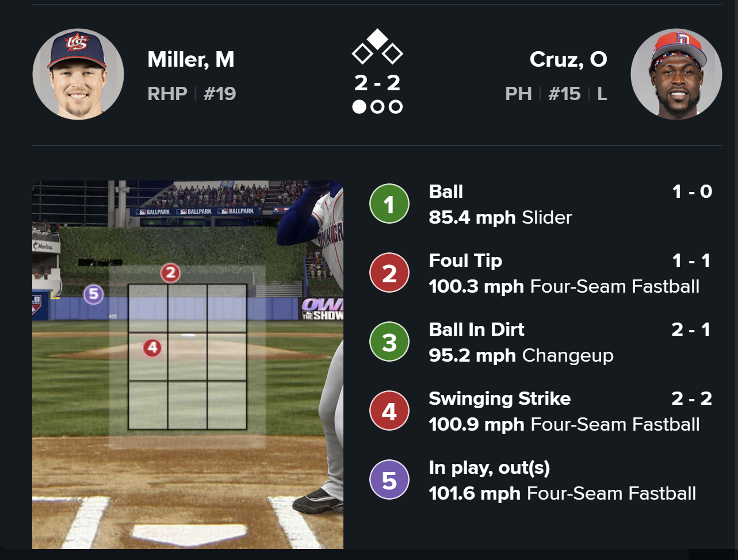Screen dimensions: 738x560
Task: Click pitch 2 red circle in list
Action: click(x=389, y=273)
